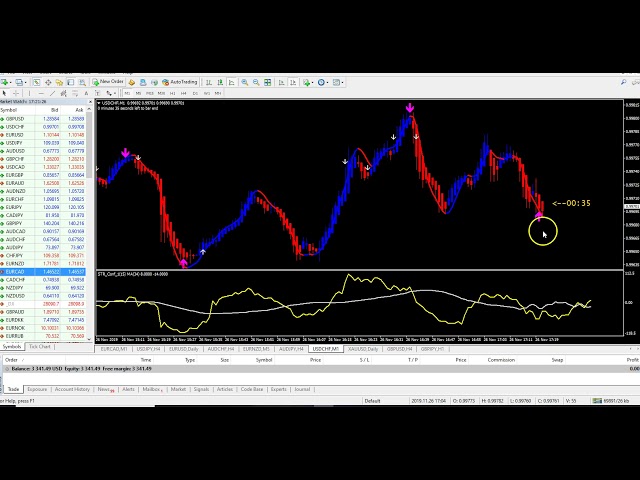The height and width of the screenshot is (480, 640).
Task: Switch to the Tick Chart tab
Action: pyautogui.click(x=41, y=346)
